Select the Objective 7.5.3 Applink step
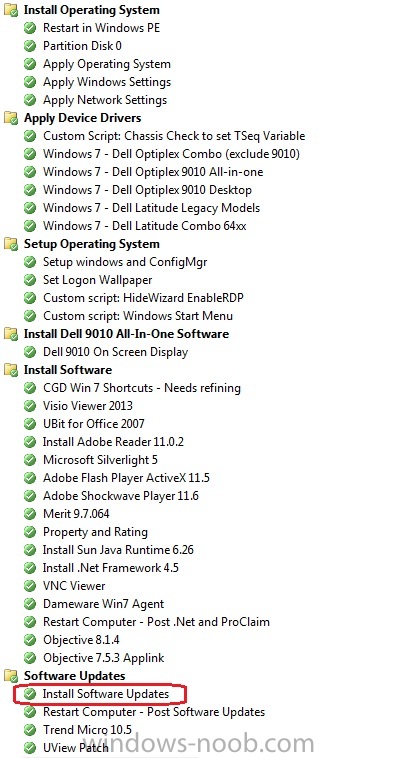 103,658
